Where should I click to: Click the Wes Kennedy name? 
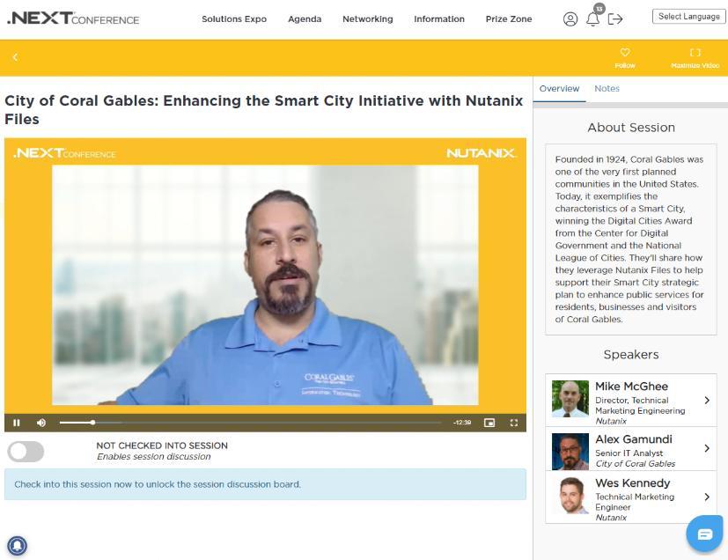[x=632, y=483]
